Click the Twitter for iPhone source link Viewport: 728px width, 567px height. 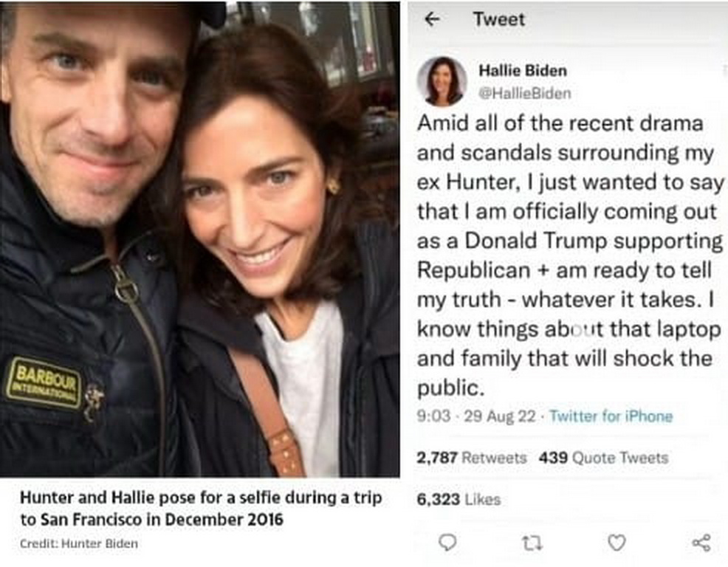(611, 416)
